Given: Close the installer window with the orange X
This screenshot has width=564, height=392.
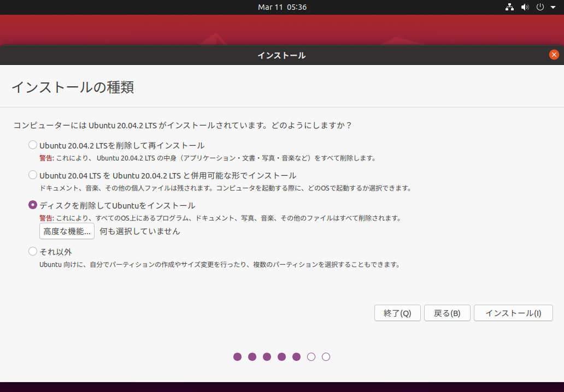Looking at the screenshot, I should pyautogui.click(x=554, y=55).
